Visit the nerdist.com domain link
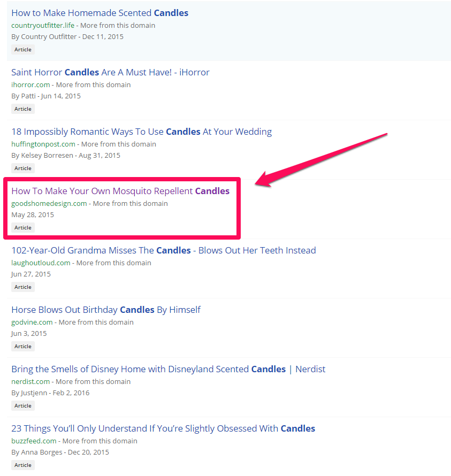 (x=30, y=381)
